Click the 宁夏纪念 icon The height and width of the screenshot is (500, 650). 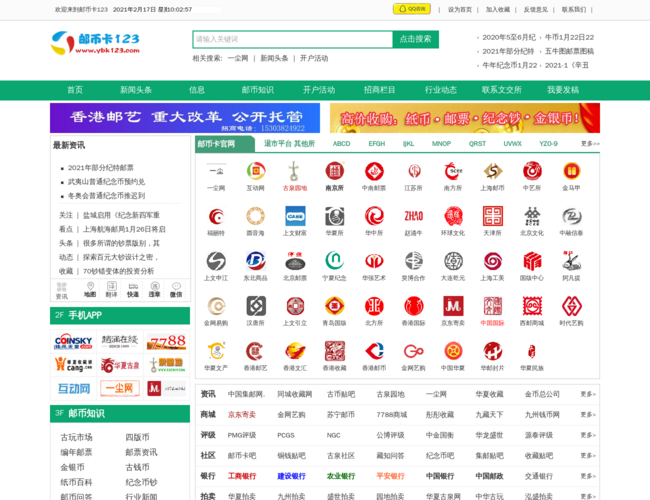pyautogui.click(x=334, y=261)
